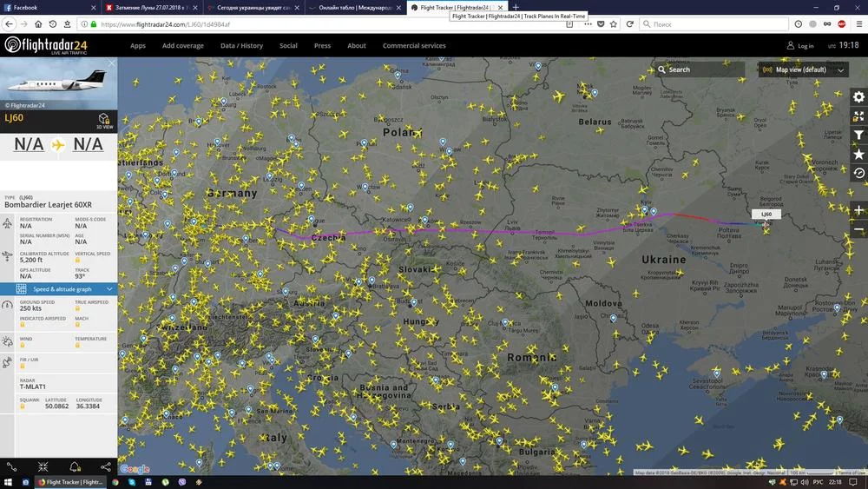Click Commercial services in the navigation
This screenshot has width=868, height=489.
point(414,46)
